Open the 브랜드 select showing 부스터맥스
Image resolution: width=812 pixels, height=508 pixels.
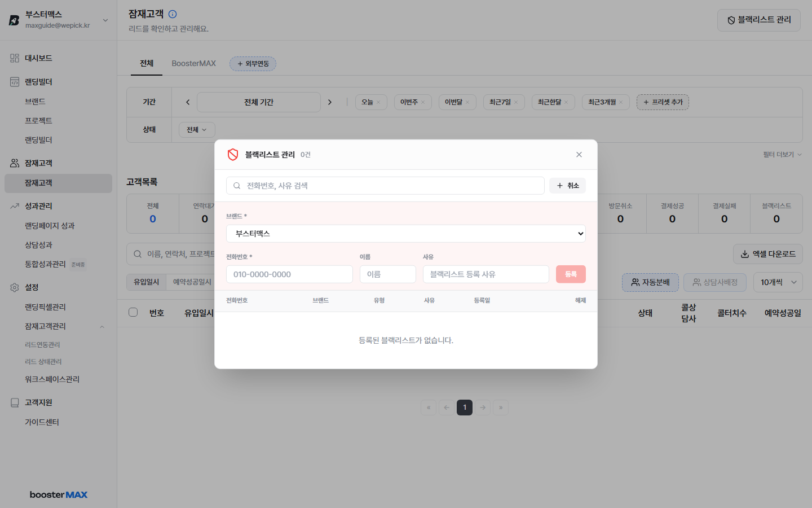pos(406,234)
